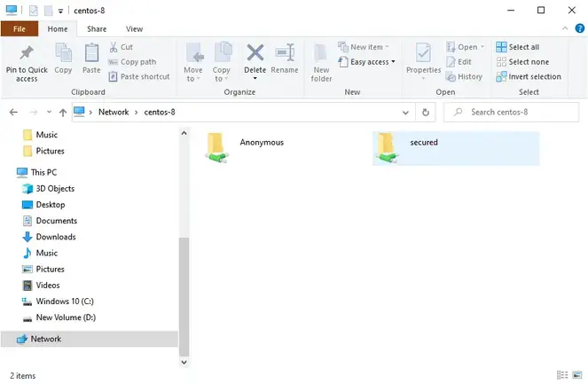Switch to the View ribbon tab
The image size is (588, 384).
click(134, 29)
